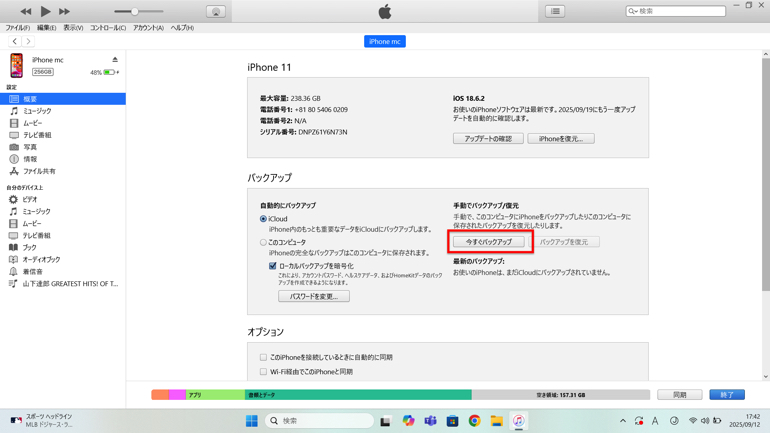Open AirPlay output icon

point(215,12)
